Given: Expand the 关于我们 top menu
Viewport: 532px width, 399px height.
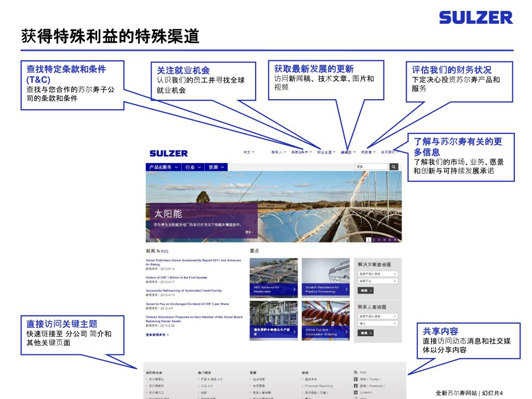Looking at the screenshot, I should point(389,152).
